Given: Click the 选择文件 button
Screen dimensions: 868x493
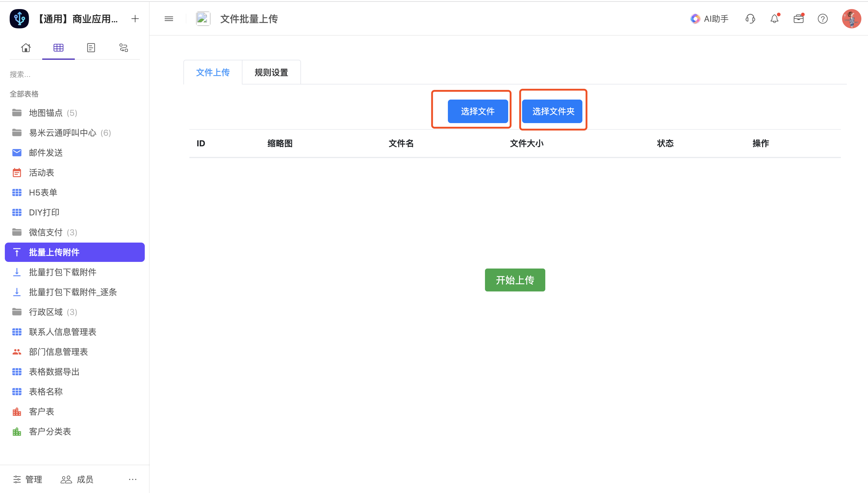Looking at the screenshot, I should (x=478, y=111).
